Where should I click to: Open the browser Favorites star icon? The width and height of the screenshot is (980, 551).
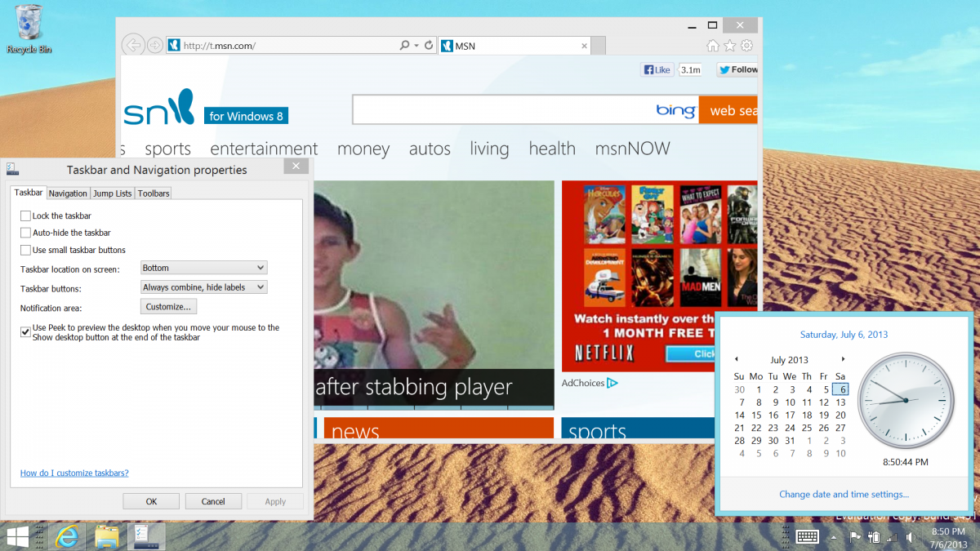pyautogui.click(x=730, y=46)
